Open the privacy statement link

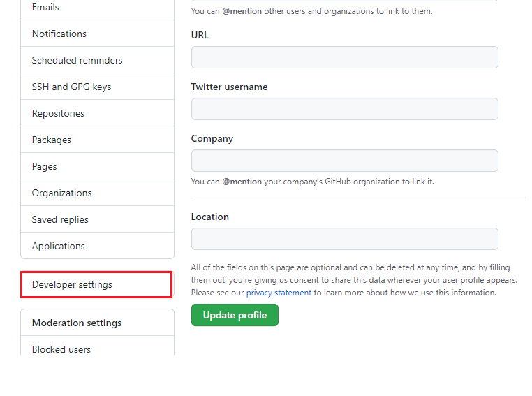pyautogui.click(x=279, y=293)
